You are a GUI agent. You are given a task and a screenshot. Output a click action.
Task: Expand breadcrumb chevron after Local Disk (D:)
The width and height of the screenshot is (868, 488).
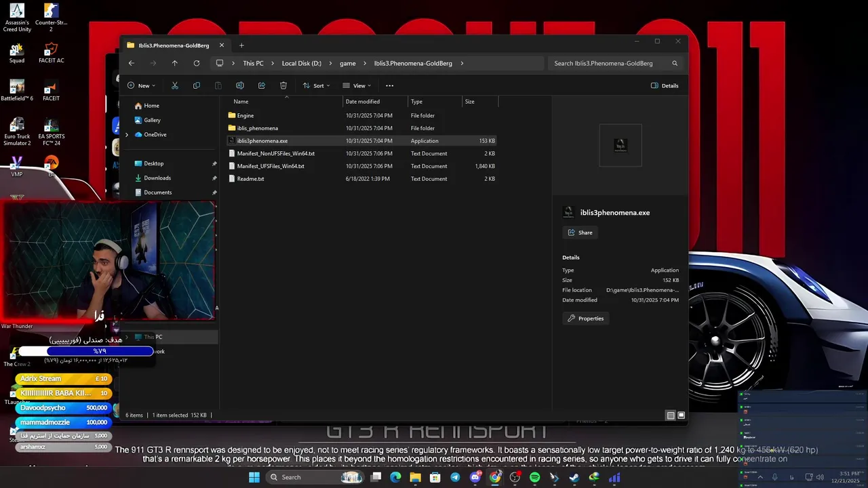[x=330, y=63]
